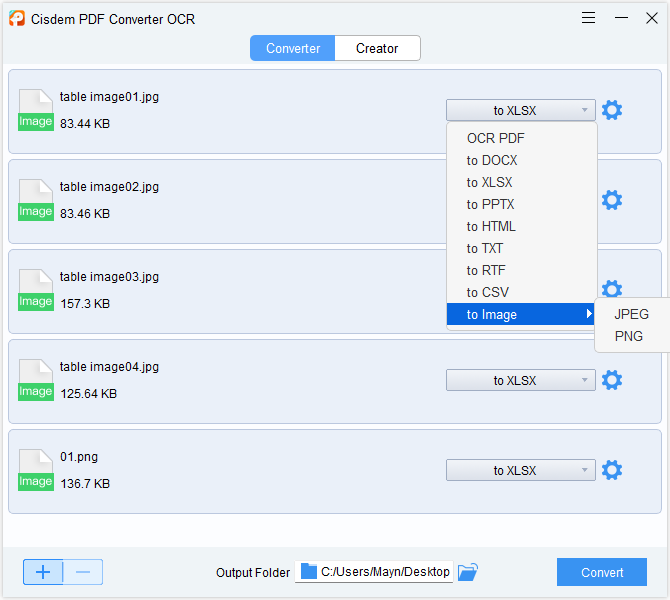Screen dimensions: 670x600
Task: Open format dropdown for table image01.jpg
Action: click(520, 110)
